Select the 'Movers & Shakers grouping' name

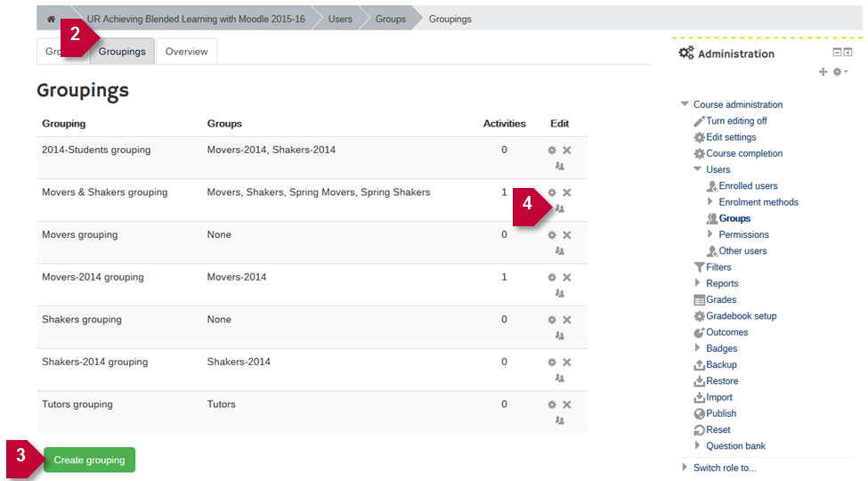point(105,192)
